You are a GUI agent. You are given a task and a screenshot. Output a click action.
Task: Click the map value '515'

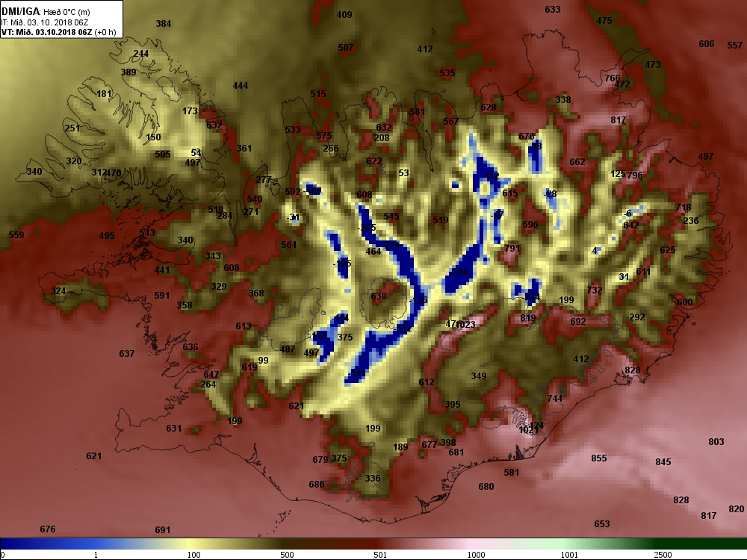click(318, 94)
